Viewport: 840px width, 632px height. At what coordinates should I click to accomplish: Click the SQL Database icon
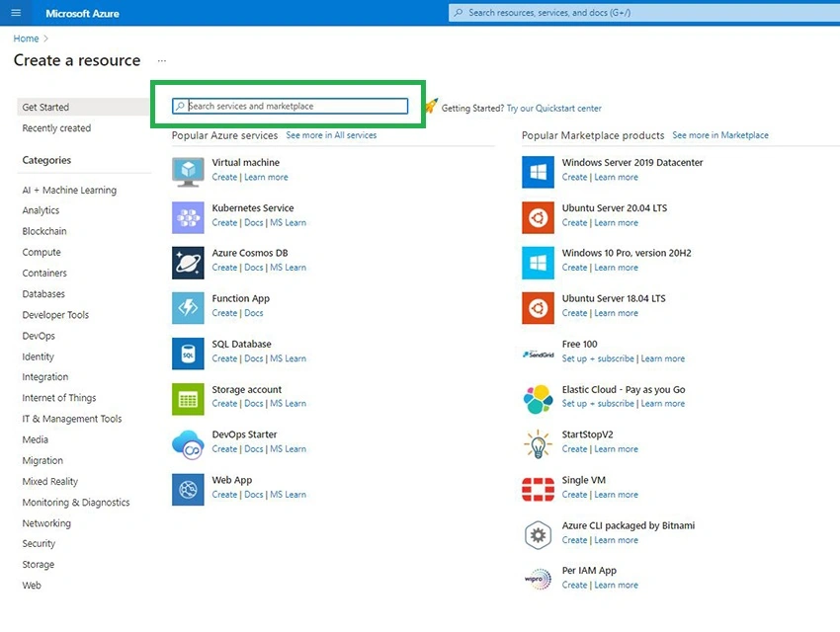(188, 354)
